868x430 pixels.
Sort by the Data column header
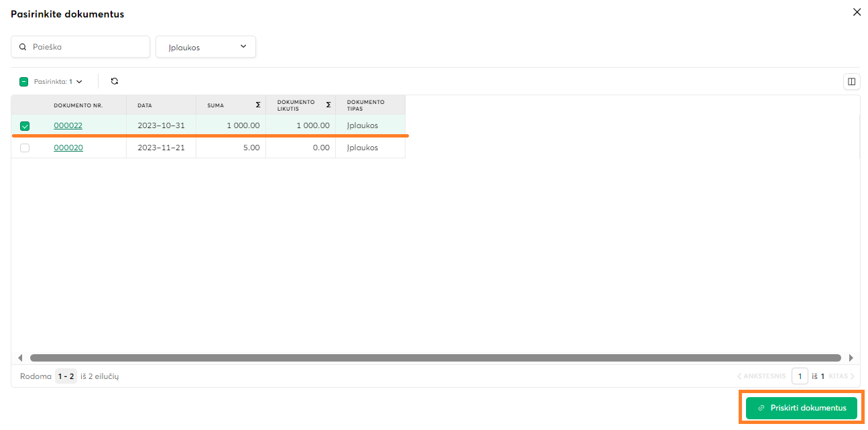pos(145,105)
